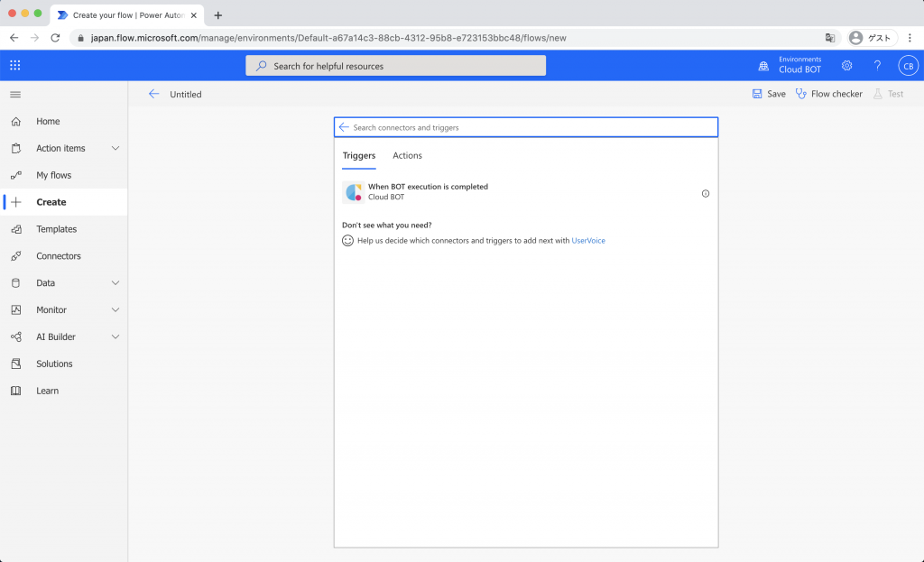Switch to the Triggers tab
Viewport: 924px width, 562px height.
(x=359, y=155)
